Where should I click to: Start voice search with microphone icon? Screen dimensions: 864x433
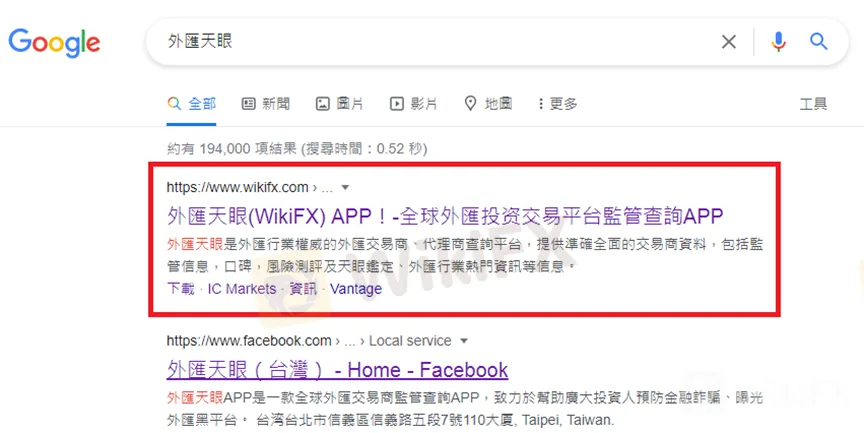[x=778, y=42]
